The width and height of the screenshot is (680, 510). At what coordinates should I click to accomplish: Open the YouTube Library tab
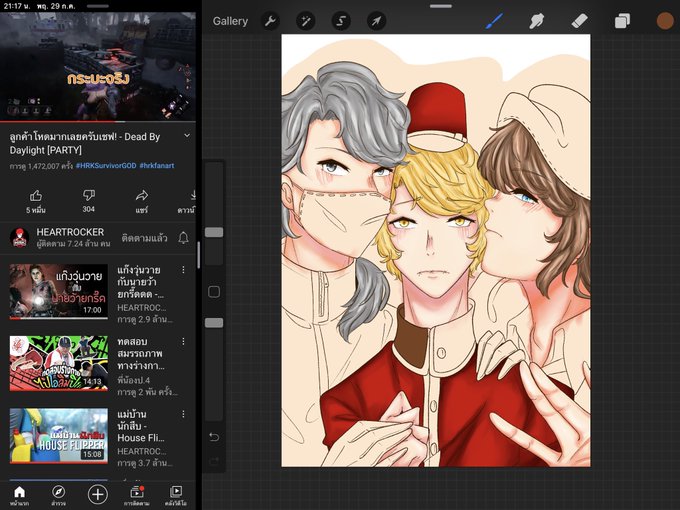click(176, 496)
